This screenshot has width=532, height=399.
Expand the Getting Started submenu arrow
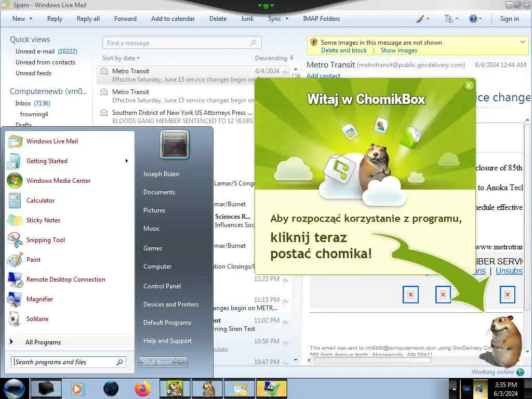pos(127,161)
